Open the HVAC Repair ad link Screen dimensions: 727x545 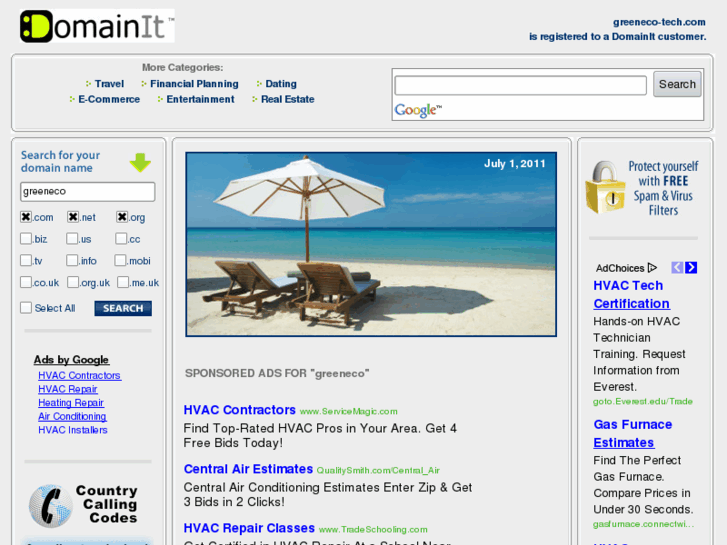(x=68, y=389)
